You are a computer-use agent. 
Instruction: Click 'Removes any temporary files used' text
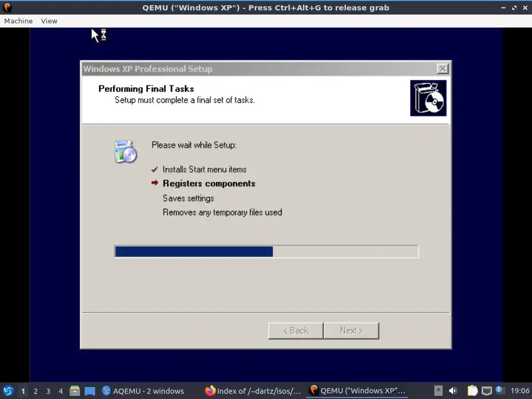point(222,212)
